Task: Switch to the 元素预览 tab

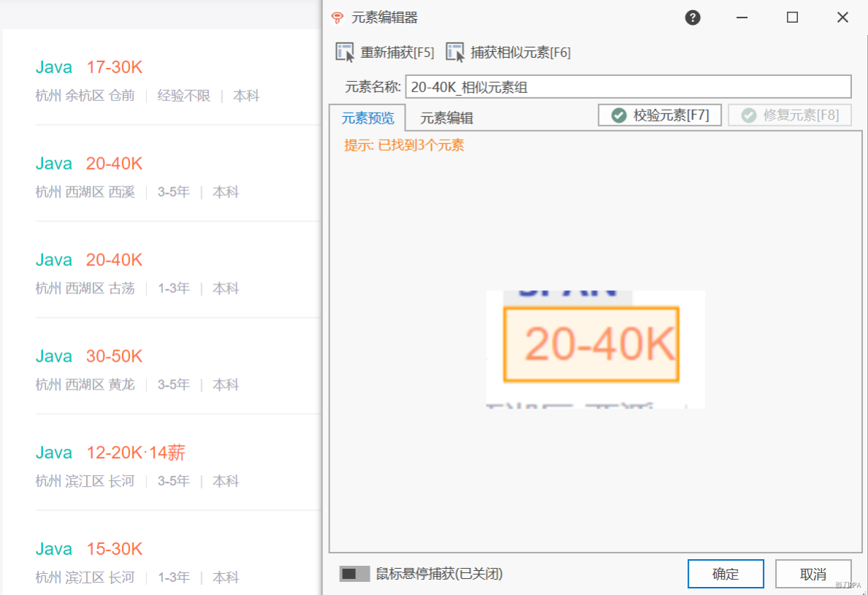Action: coord(368,118)
